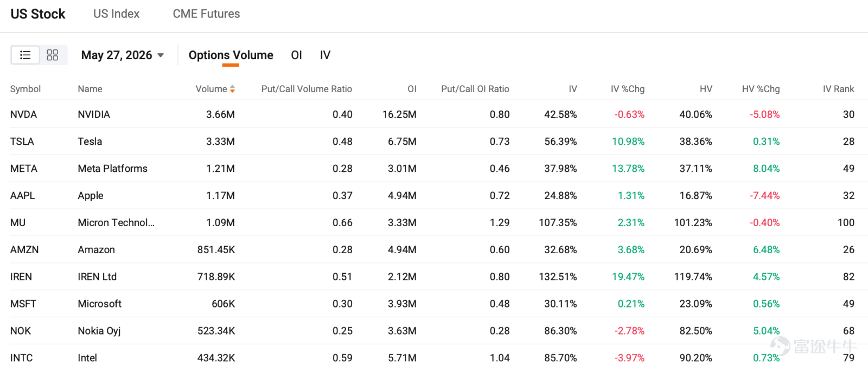Open the US Stock tab
Screen dimensions: 868x366
pos(38,14)
